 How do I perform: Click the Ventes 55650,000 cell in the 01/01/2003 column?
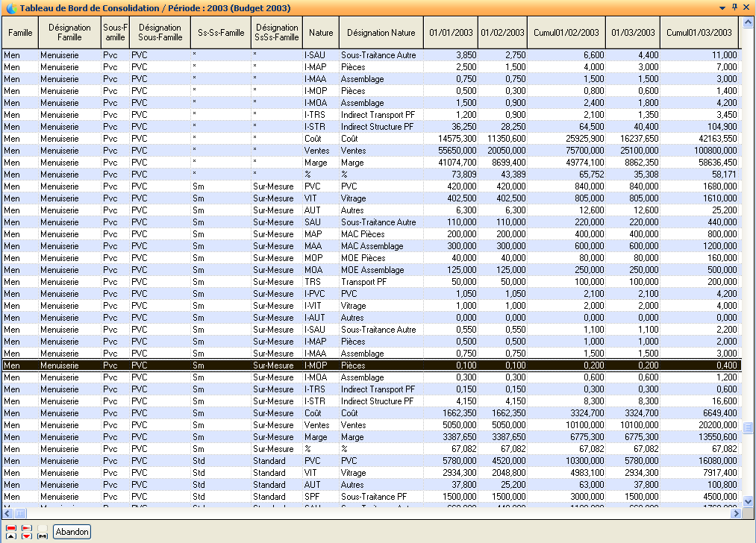point(451,151)
